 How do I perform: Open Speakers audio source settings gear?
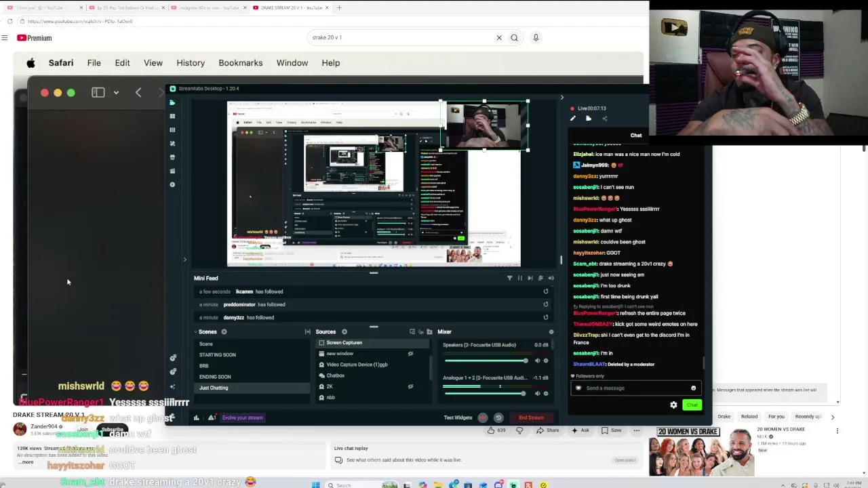click(x=546, y=361)
